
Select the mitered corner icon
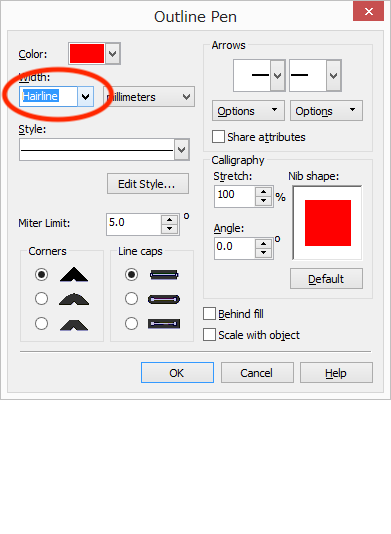point(74,274)
